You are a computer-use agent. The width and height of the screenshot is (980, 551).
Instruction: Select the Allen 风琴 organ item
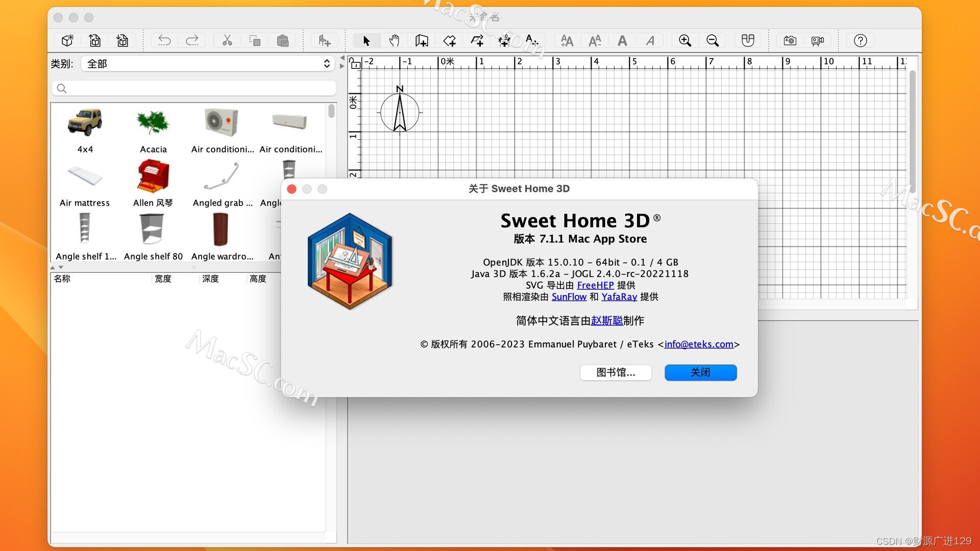[x=153, y=184]
